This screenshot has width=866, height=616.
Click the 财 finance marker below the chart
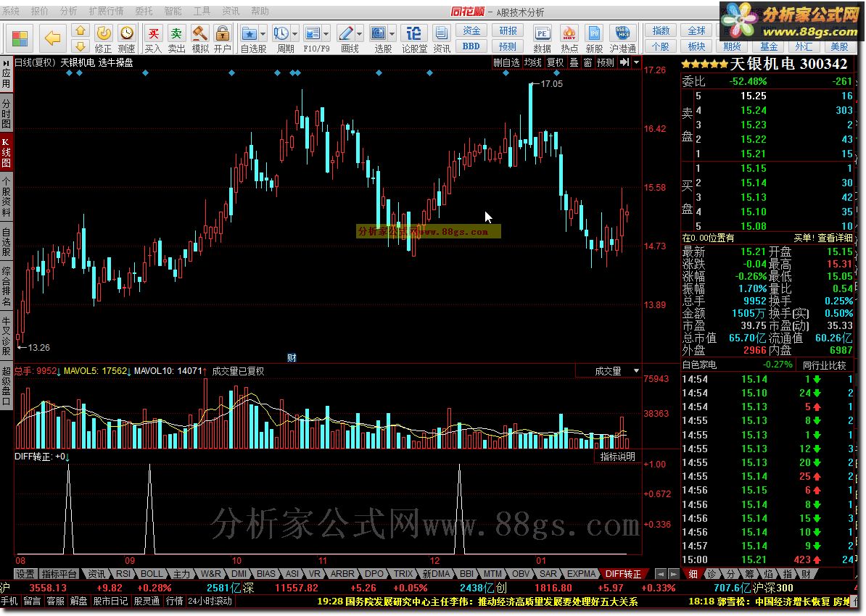pos(292,358)
